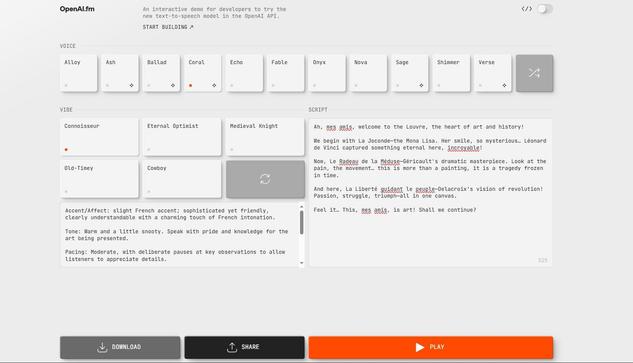
Task: Click the word "Radeau" in the script
Action: (349, 162)
